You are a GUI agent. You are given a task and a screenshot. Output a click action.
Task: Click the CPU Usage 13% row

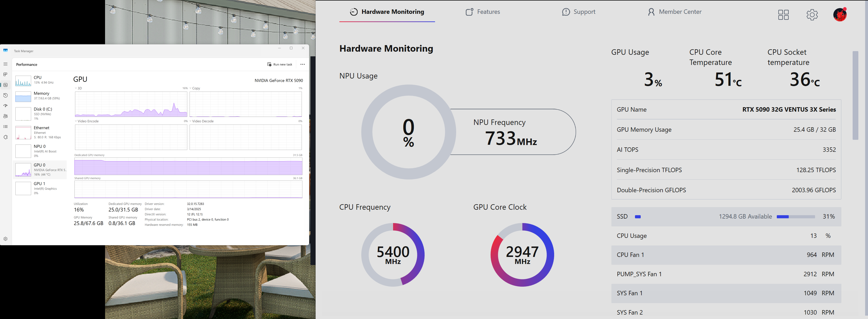tap(726, 236)
